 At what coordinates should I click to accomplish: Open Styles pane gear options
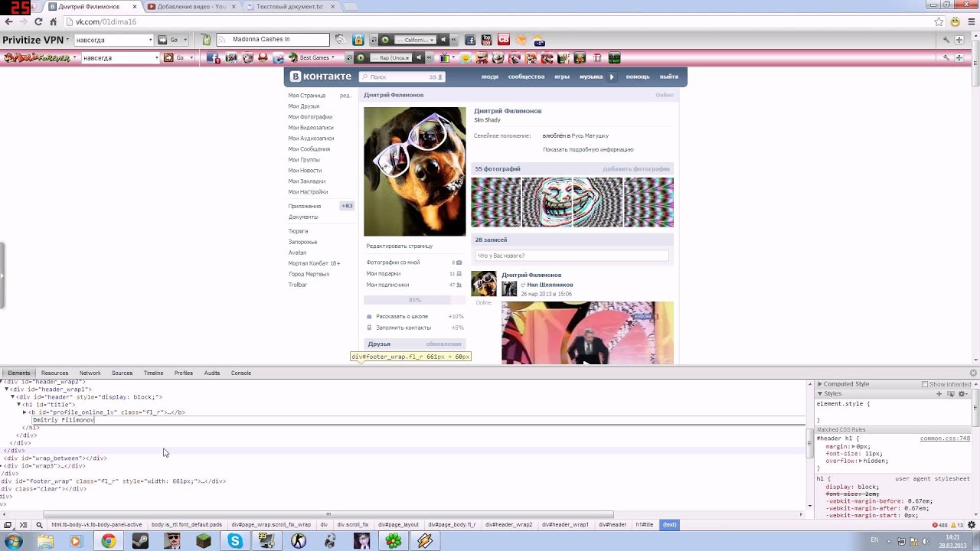pos(964,393)
